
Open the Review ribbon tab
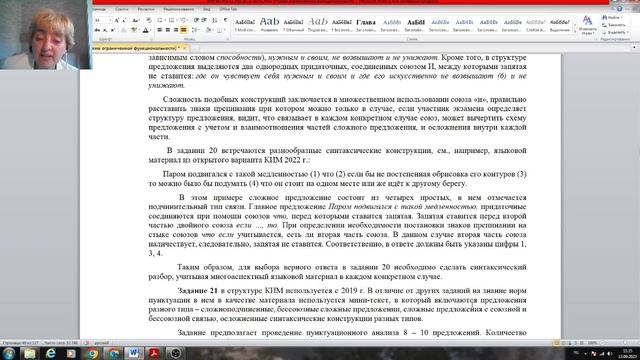click(178, 9)
